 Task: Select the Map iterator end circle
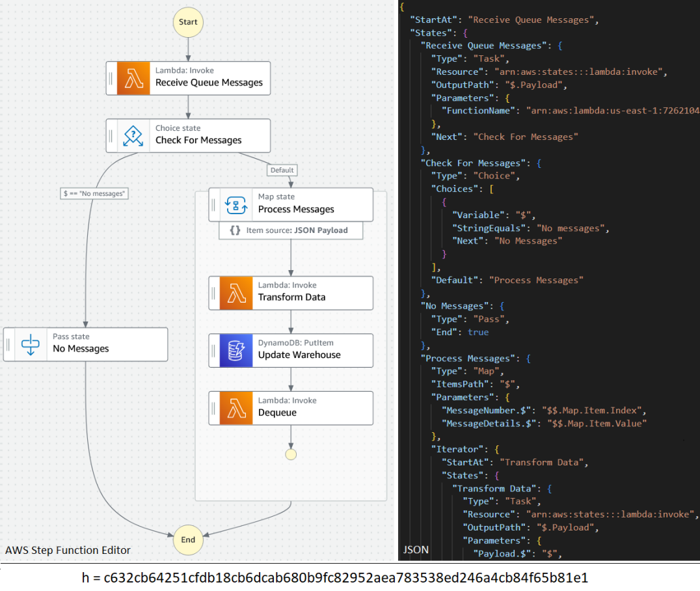(x=291, y=454)
